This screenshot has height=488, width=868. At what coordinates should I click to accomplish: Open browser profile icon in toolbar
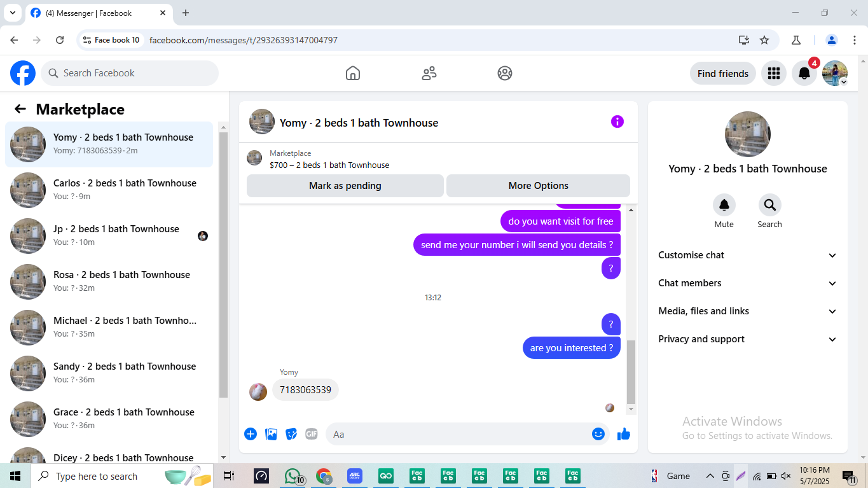[832, 40]
